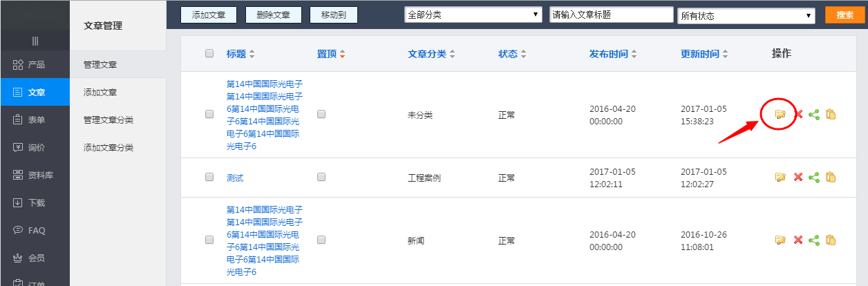Click the copy icon in the 新闻 row
868x286 pixels.
[x=831, y=240]
